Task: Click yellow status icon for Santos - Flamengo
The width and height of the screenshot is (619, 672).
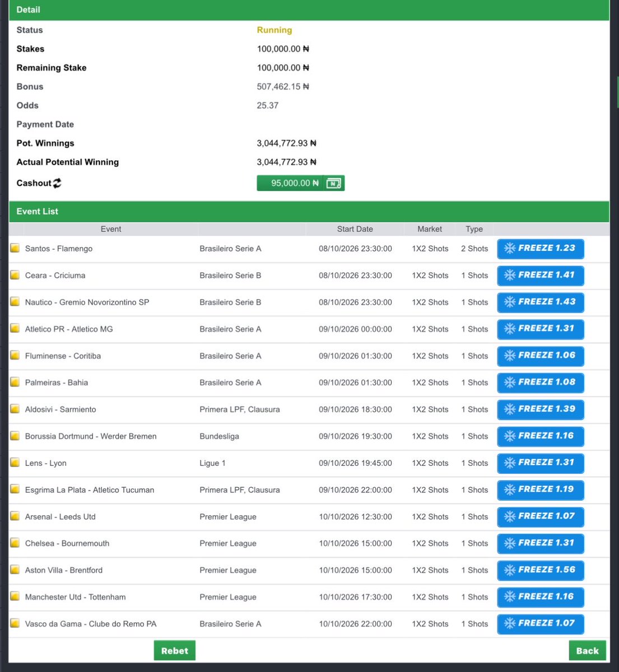Action: coord(15,248)
